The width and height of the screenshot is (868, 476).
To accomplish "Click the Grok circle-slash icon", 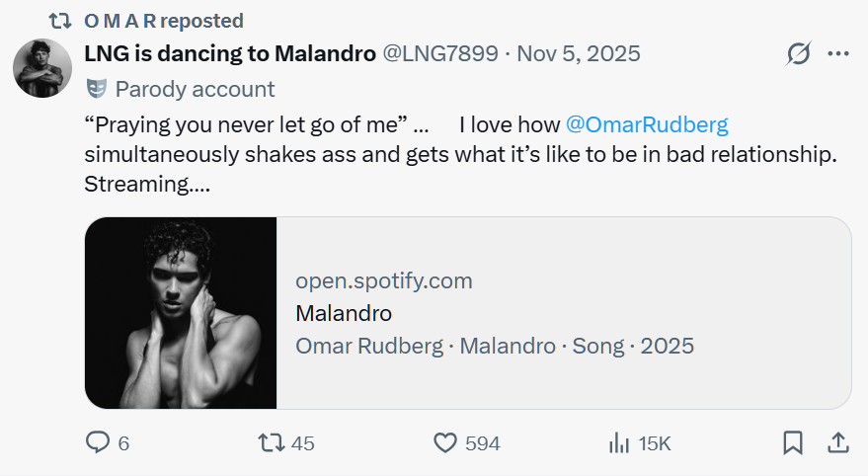I will click(798, 54).
